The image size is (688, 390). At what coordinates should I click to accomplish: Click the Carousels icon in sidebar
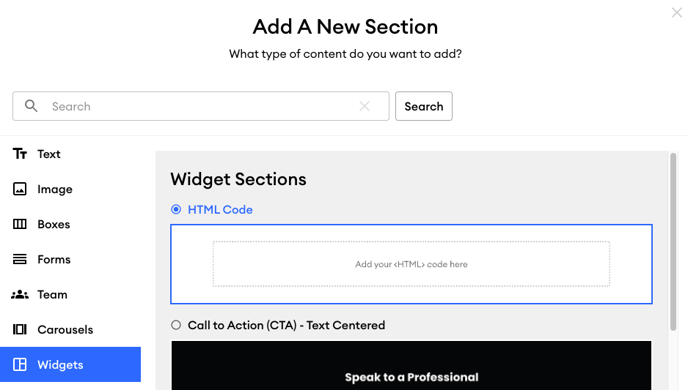(x=20, y=329)
